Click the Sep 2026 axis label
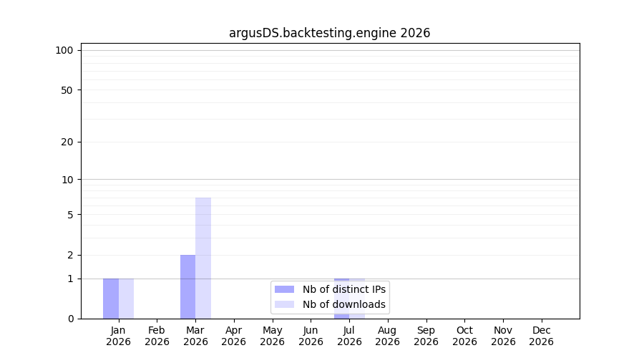Image resolution: width=644 pixels, height=358 pixels. coord(426,336)
